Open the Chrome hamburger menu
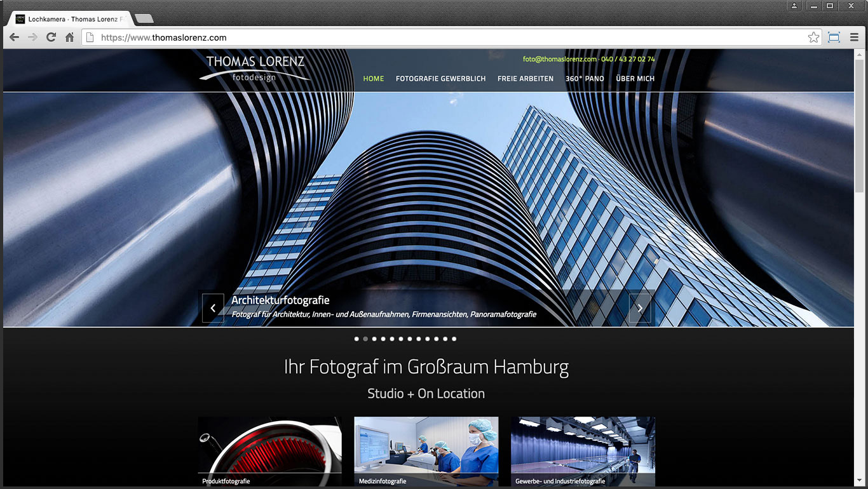Viewport: 868px width, 489px height. pyautogui.click(x=854, y=37)
